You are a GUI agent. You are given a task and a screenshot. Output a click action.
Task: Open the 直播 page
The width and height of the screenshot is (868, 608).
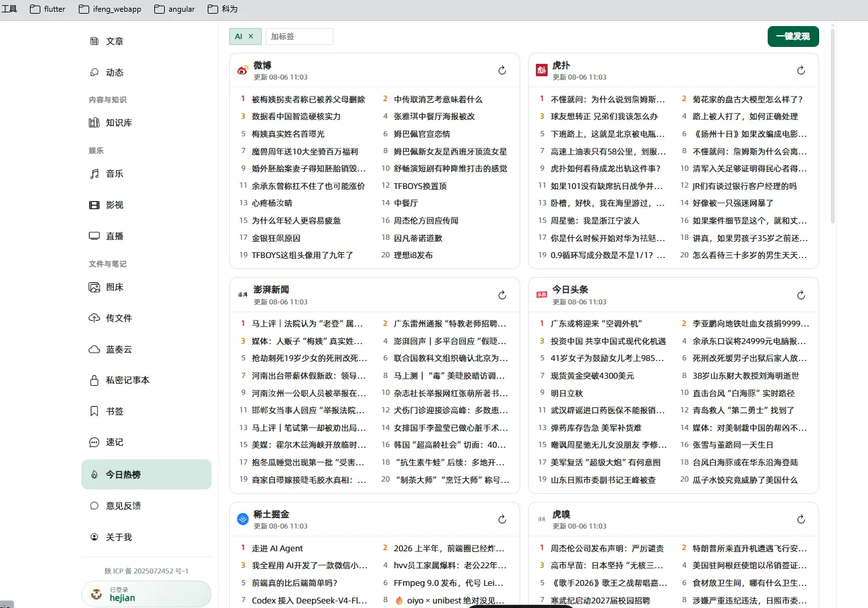(147, 236)
